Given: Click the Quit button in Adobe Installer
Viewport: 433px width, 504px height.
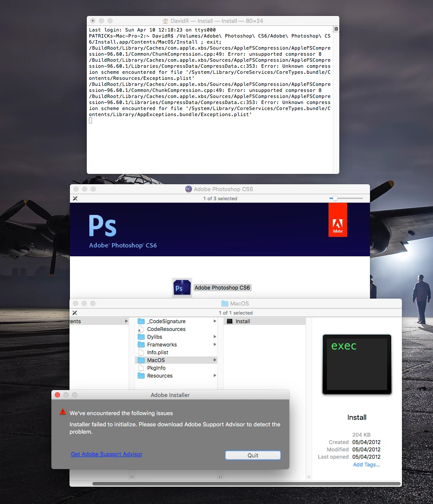Looking at the screenshot, I should [253, 455].
